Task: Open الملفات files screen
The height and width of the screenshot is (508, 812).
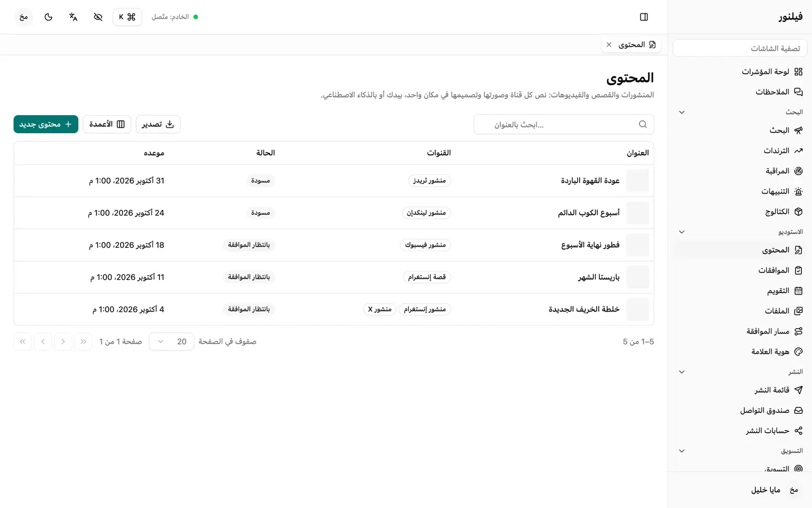Action: (x=740, y=311)
